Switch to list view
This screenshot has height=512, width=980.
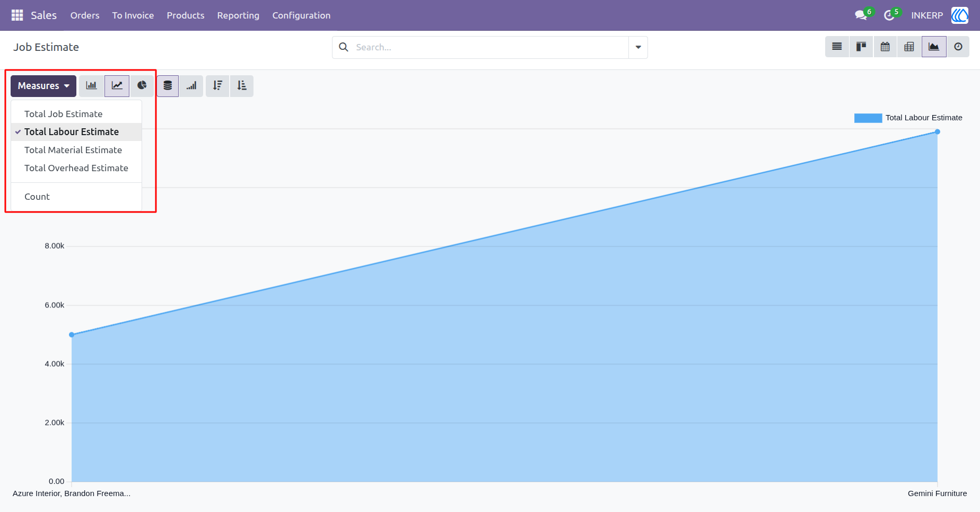point(837,47)
